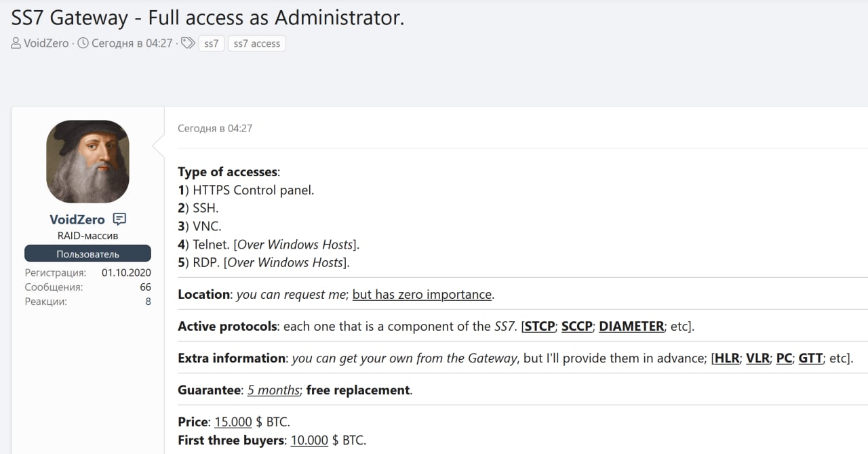The image size is (868, 454).
Task: Click the post timestamp above message body
Action: pyautogui.click(x=215, y=128)
